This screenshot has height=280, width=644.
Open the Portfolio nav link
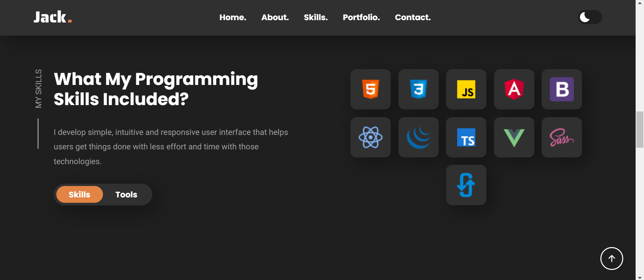click(x=361, y=17)
